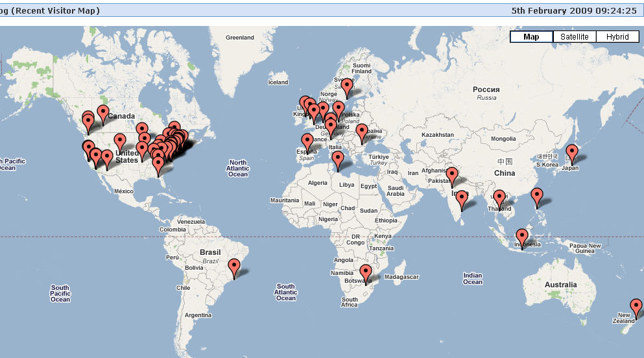Select the marker in Sweden
644x358 pixels.
click(347, 86)
